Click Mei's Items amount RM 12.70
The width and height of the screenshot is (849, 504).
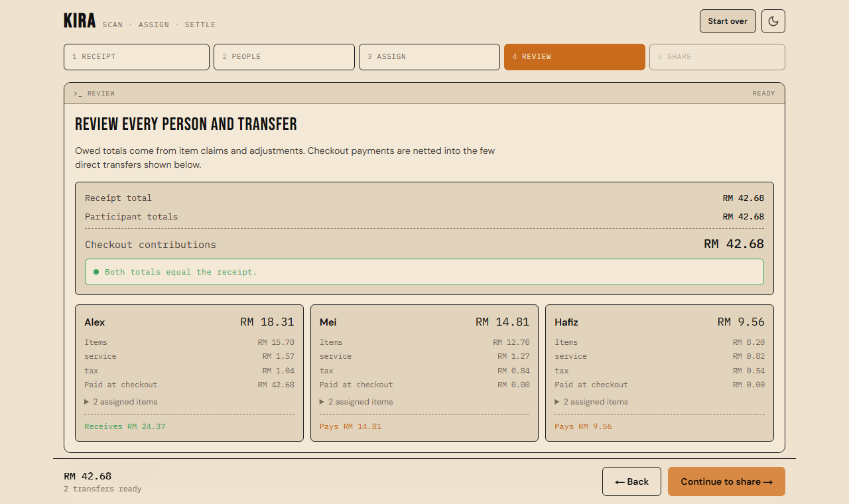(511, 342)
